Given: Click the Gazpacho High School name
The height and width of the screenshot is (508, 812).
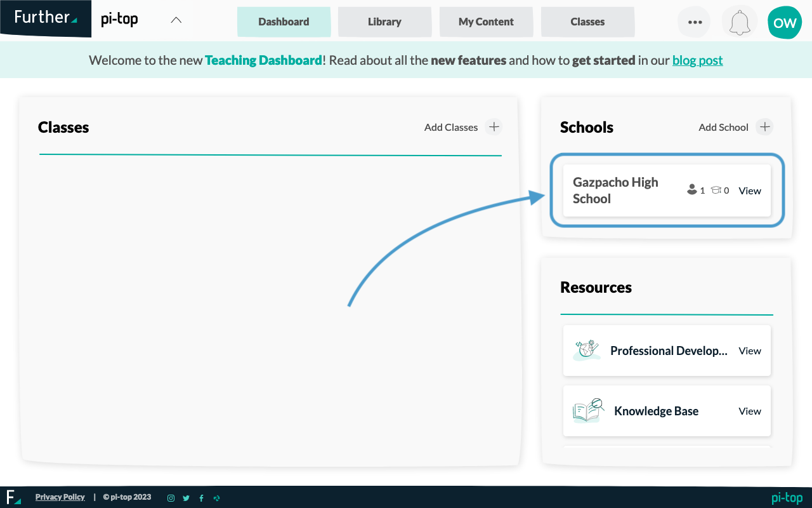Looking at the screenshot, I should (615, 190).
